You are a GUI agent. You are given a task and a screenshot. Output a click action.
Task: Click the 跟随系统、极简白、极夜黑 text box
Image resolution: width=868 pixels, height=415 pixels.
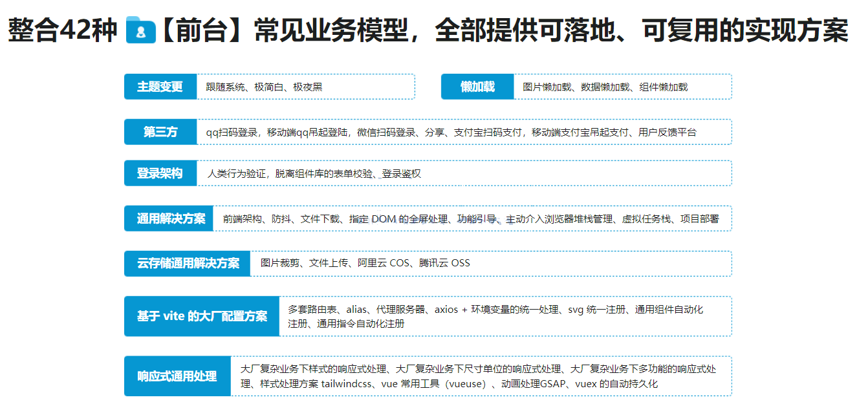click(x=305, y=87)
